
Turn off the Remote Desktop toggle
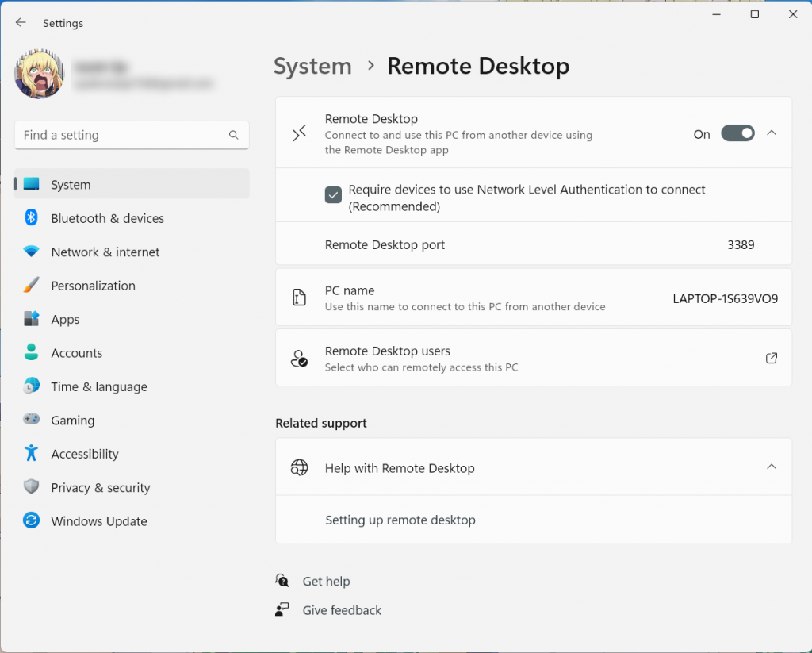737,133
